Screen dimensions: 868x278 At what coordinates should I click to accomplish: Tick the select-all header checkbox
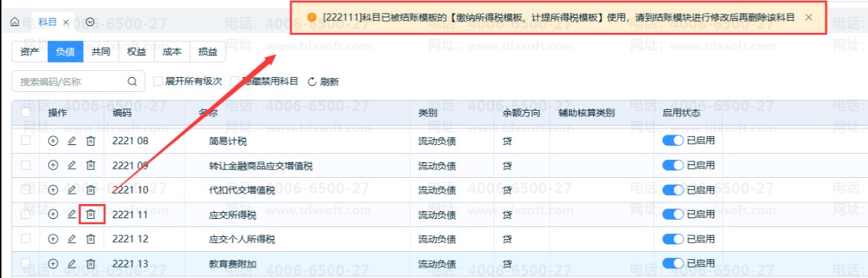(25, 112)
